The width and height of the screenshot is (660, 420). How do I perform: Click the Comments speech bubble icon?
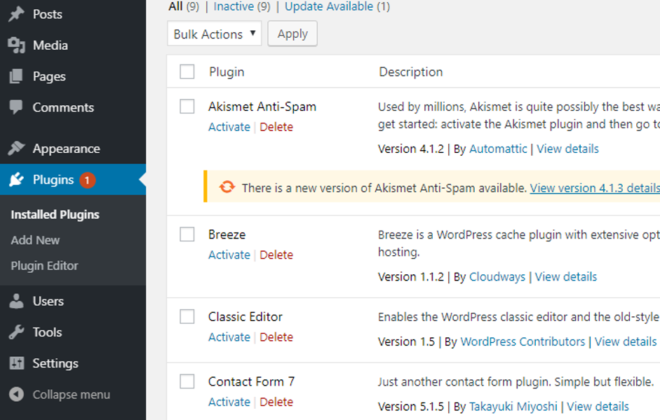16,107
